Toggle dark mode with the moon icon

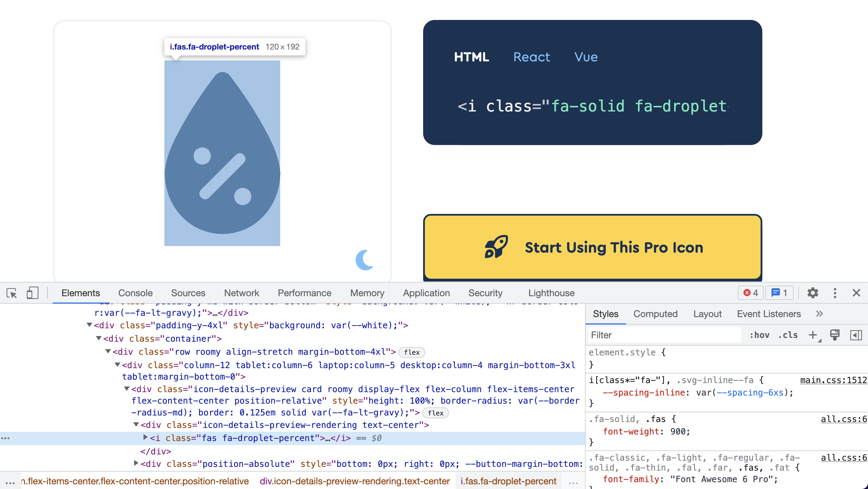tap(364, 259)
